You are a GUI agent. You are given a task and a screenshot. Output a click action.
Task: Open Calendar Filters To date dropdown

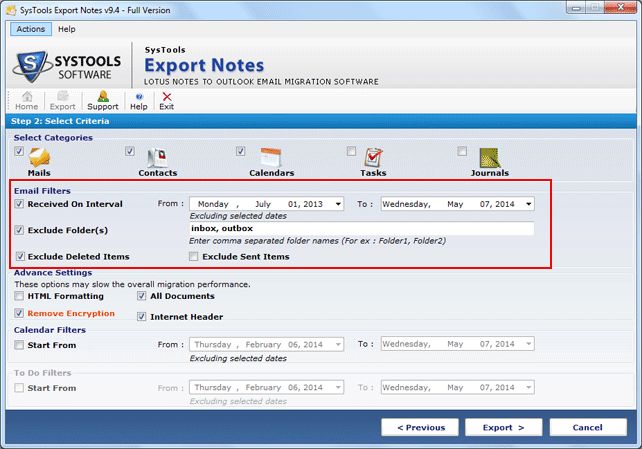click(529, 344)
